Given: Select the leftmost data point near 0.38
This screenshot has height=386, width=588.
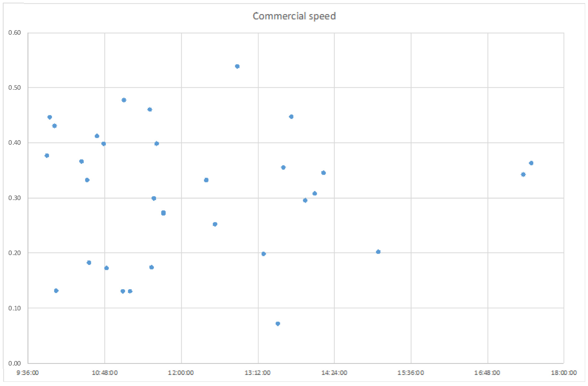Looking at the screenshot, I should (47, 155).
